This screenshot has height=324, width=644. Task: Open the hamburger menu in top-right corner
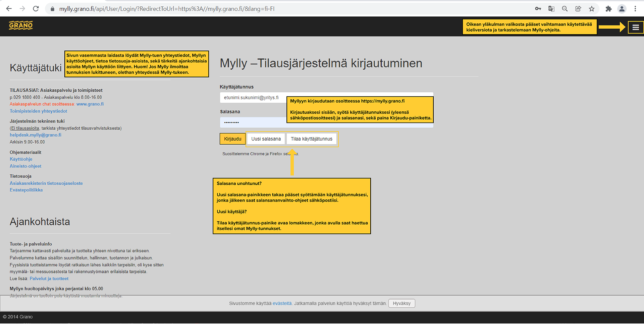(636, 28)
